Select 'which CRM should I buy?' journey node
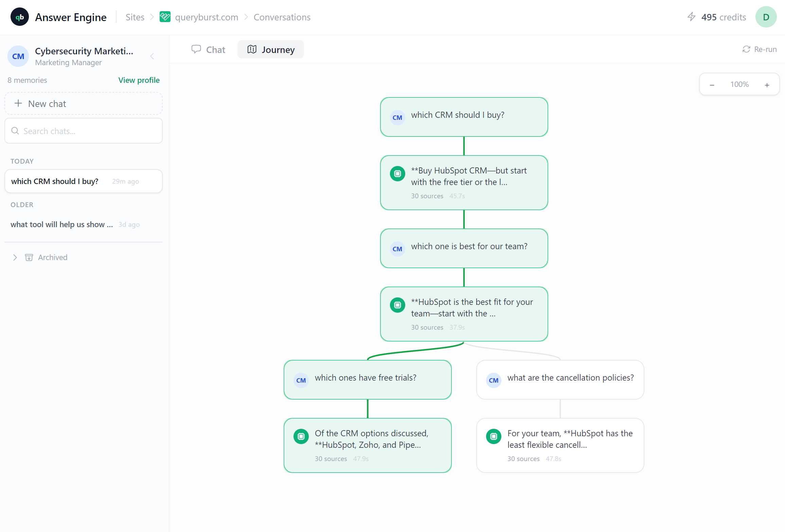The width and height of the screenshot is (785, 532). coord(464,117)
